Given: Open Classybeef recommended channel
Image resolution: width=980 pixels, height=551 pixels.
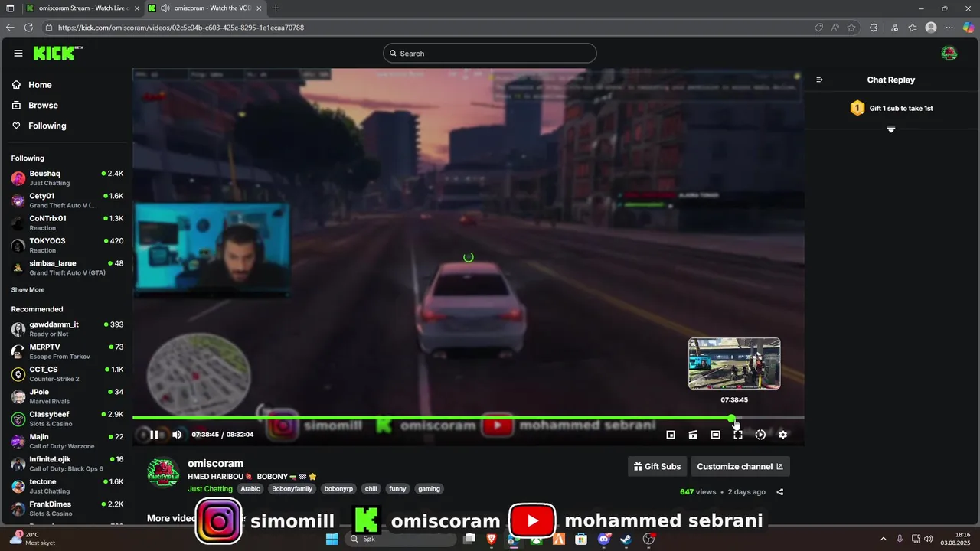Looking at the screenshot, I should tap(67, 419).
